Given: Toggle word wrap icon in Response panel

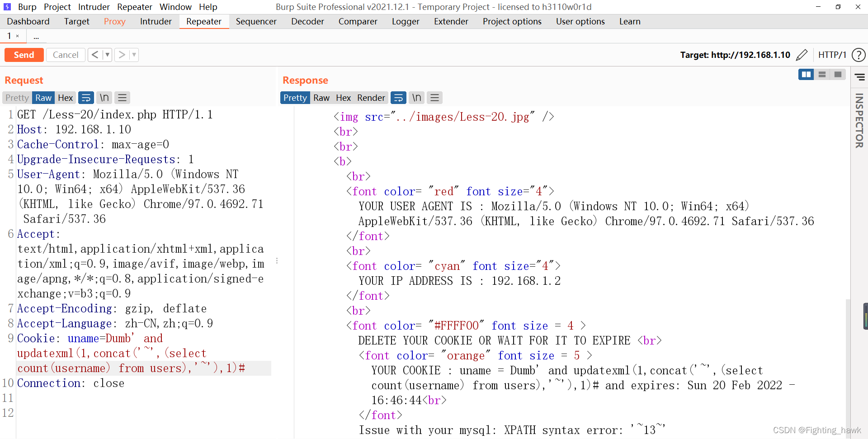Looking at the screenshot, I should [398, 98].
